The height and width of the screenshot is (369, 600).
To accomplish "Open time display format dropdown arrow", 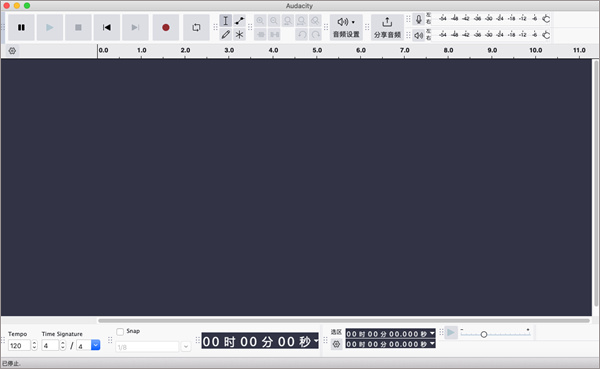I will pos(316,341).
